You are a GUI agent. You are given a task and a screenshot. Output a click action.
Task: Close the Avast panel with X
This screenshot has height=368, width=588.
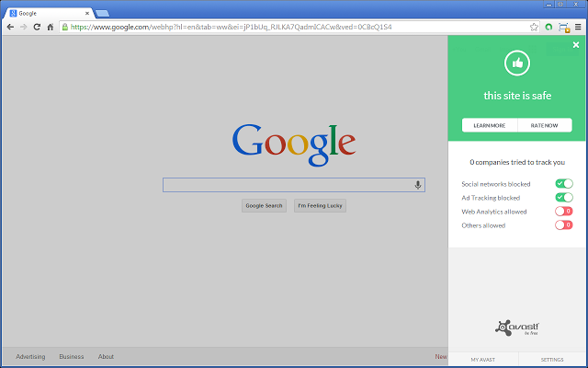point(576,45)
